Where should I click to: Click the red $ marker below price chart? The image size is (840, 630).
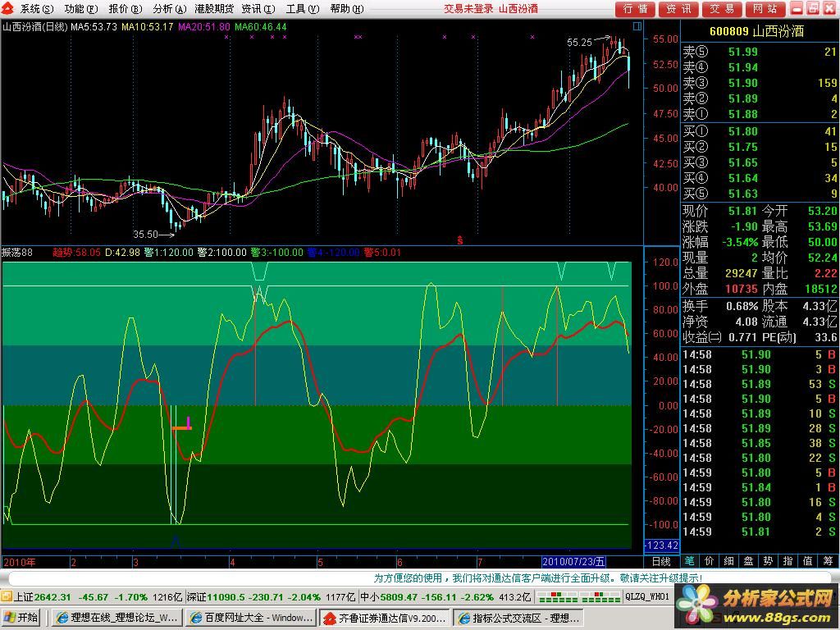(459, 240)
